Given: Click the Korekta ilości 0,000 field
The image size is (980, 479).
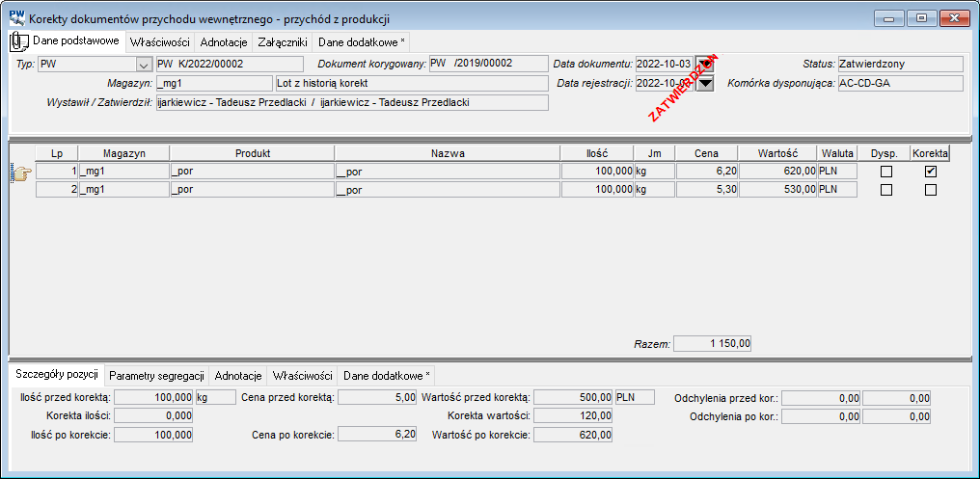Looking at the screenshot, I should click(x=153, y=416).
